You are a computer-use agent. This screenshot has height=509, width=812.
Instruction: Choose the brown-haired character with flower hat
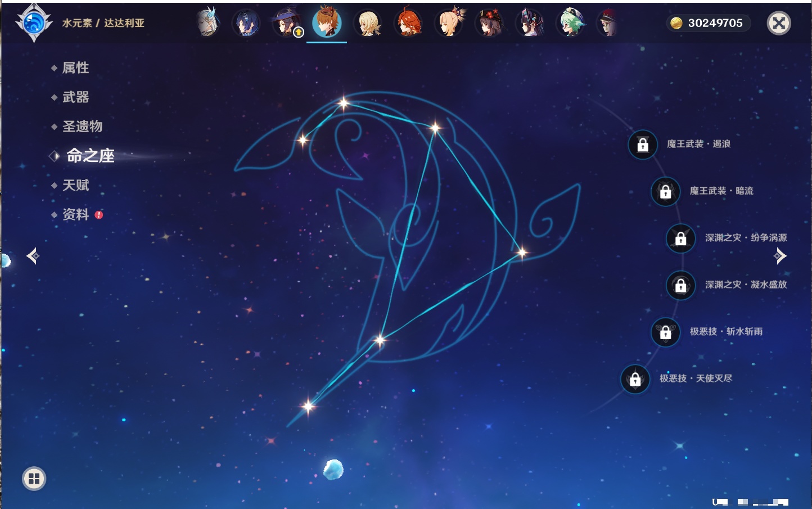tap(490, 23)
